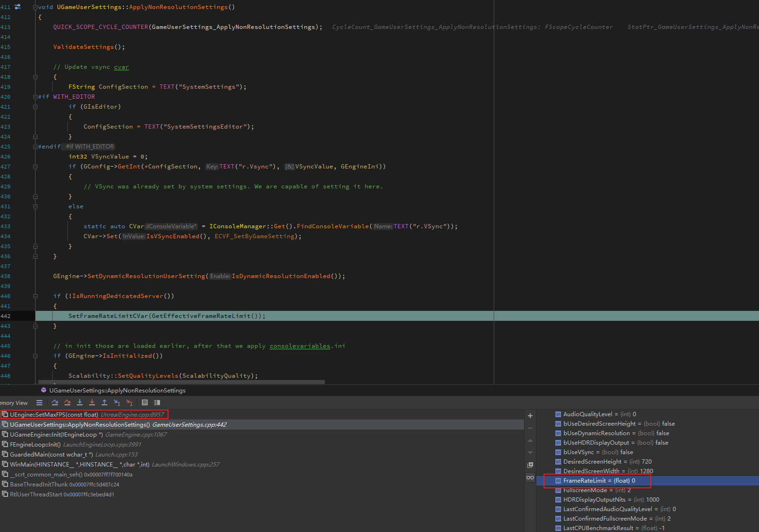Click the minus remove-watch icon

(x=530, y=428)
